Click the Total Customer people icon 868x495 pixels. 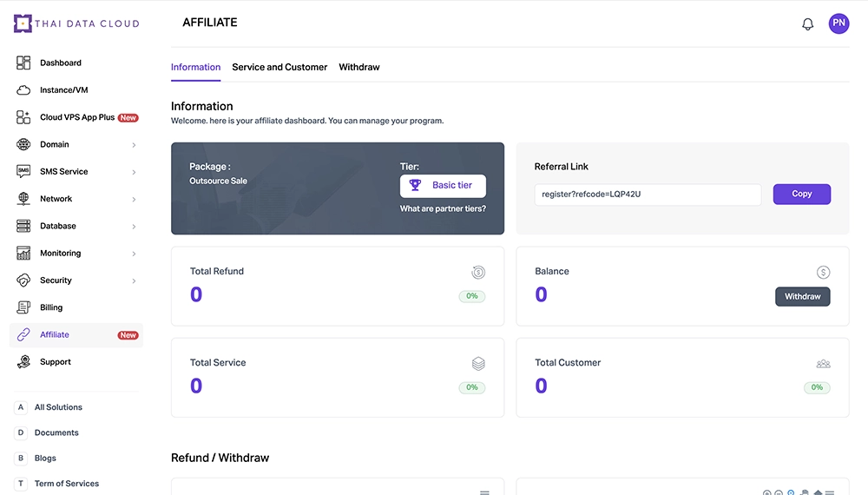pos(823,364)
